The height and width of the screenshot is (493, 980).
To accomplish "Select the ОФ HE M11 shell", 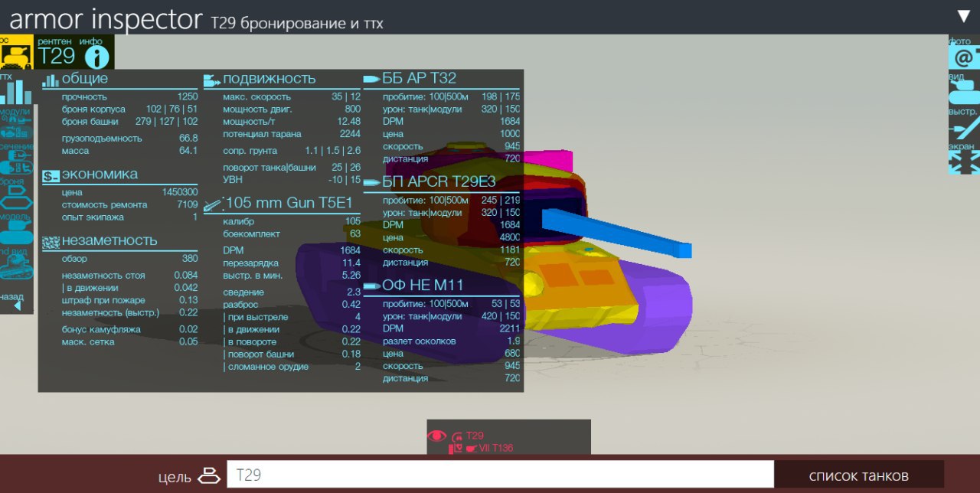I will pyautogui.click(x=423, y=286).
